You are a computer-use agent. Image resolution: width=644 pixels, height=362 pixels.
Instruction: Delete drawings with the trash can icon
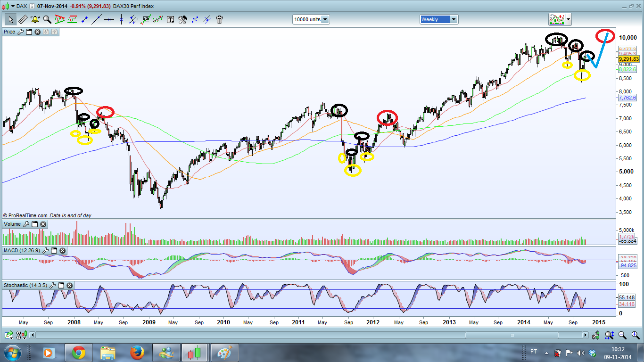219,19
